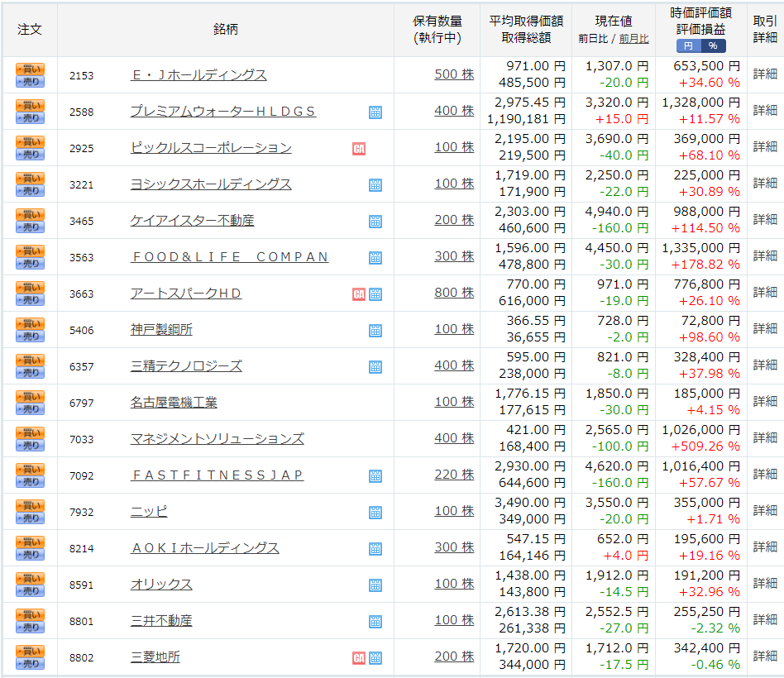Open the ケイアイスター不動産 stock link
The image size is (784, 678).
point(193,221)
